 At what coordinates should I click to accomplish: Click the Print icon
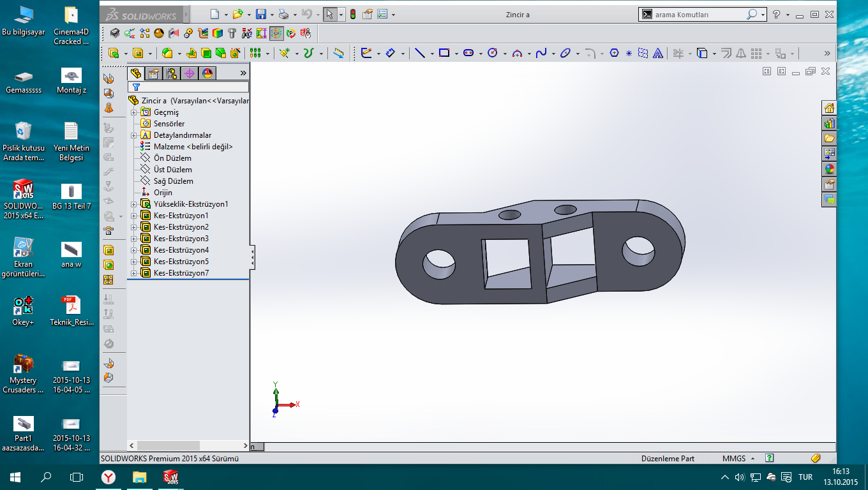284,14
